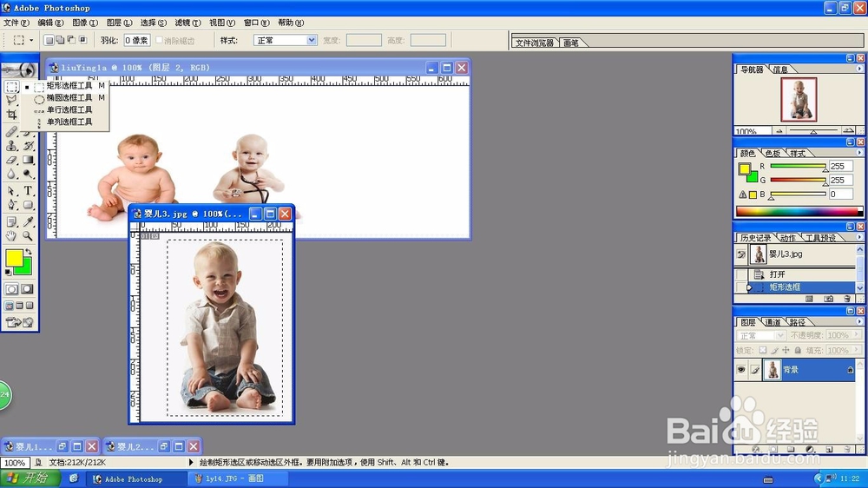Viewport: 868px width, 488px height.
Task: Toggle lock all in Layers panel
Action: (798, 350)
